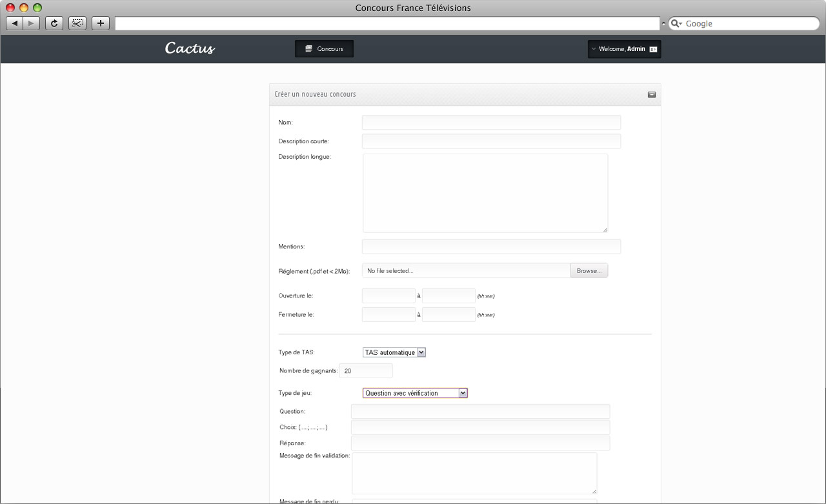Go back with browser back arrow
Viewport: 826px width, 504px height.
[x=15, y=23]
